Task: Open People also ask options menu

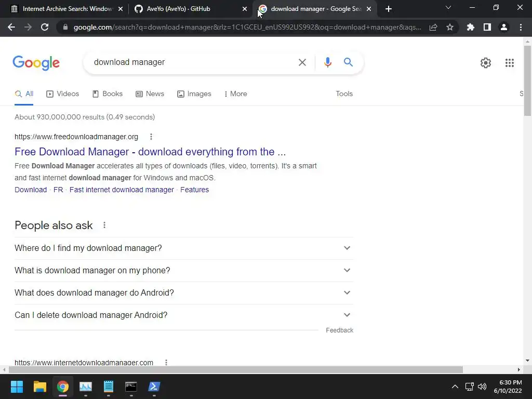Action: point(104,225)
